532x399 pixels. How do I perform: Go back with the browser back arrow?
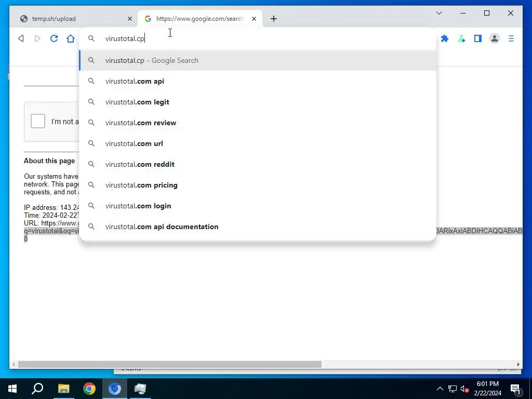tap(21, 38)
